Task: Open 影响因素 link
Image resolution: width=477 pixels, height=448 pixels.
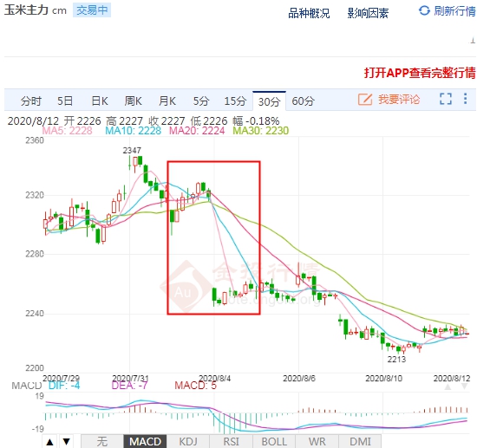Action: 368,13
